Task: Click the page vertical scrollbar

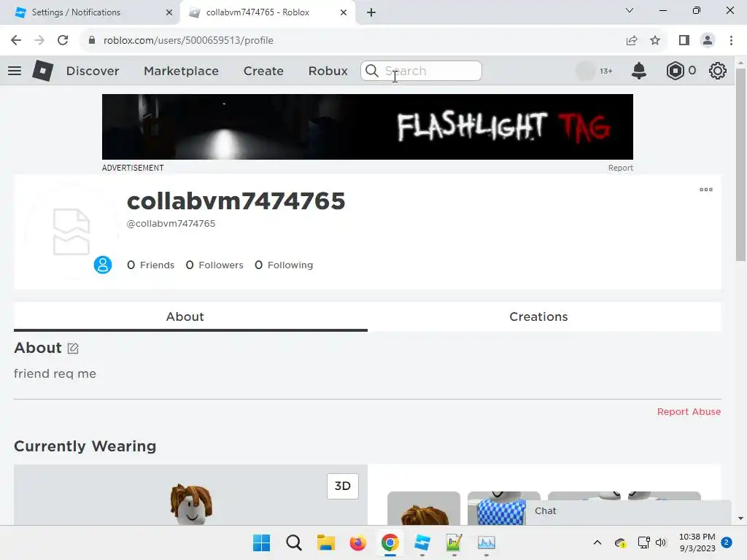Action: (740, 164)
